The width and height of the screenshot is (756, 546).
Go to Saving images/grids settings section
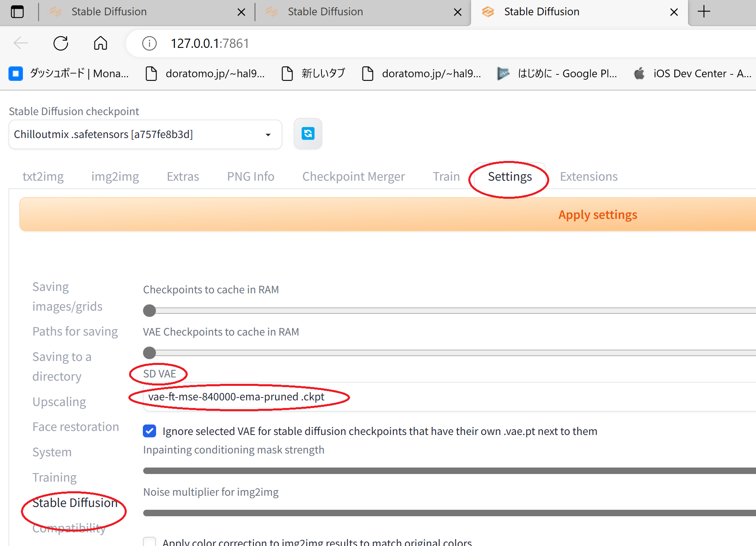pos(68,297)
